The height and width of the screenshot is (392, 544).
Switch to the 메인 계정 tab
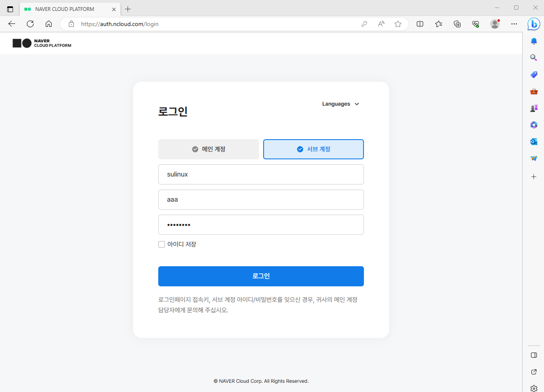coord(209,149)
